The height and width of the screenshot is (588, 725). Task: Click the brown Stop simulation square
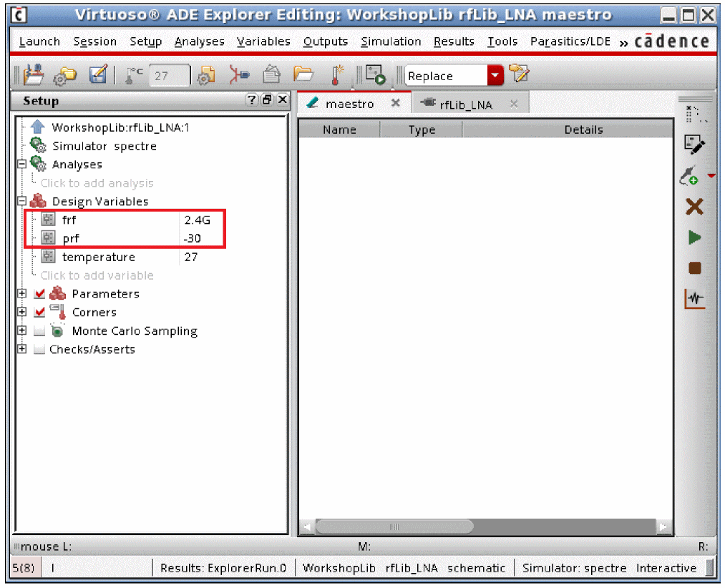pyautogui.click(x=694, y=268)
